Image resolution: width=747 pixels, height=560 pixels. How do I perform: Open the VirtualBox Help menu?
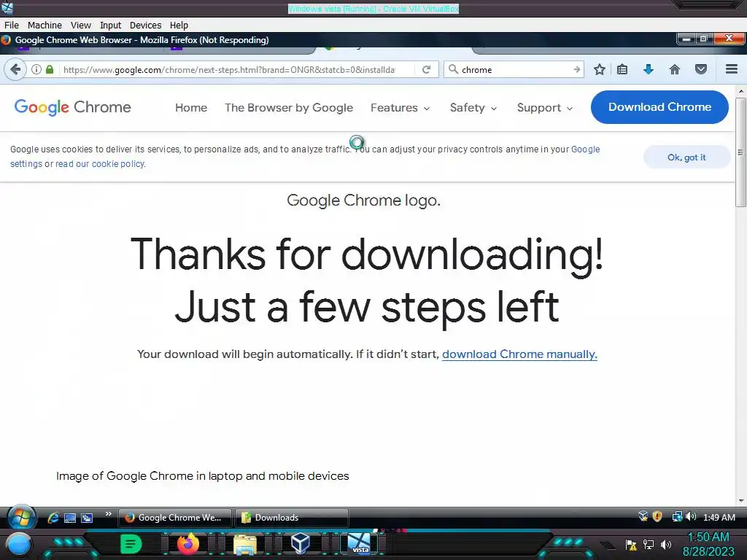(179, 26)
